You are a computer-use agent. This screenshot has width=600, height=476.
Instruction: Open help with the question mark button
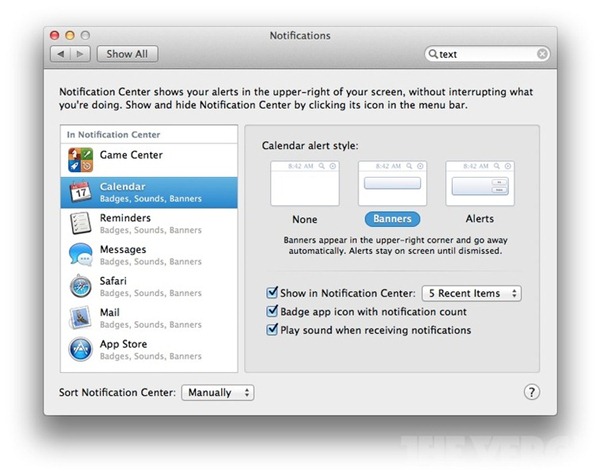point(532,392)
